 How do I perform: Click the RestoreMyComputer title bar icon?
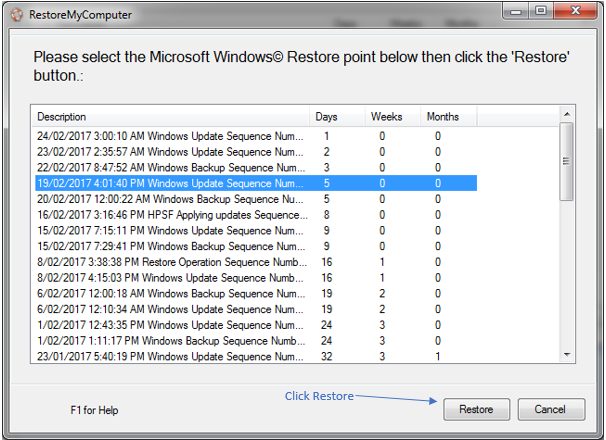[17, 15]
